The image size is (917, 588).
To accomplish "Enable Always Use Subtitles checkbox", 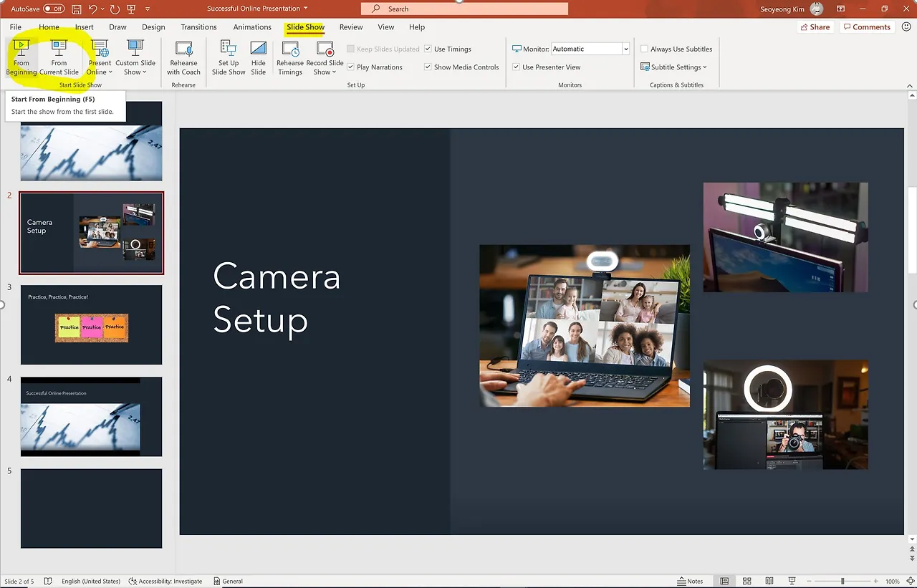I will [645, 49].
